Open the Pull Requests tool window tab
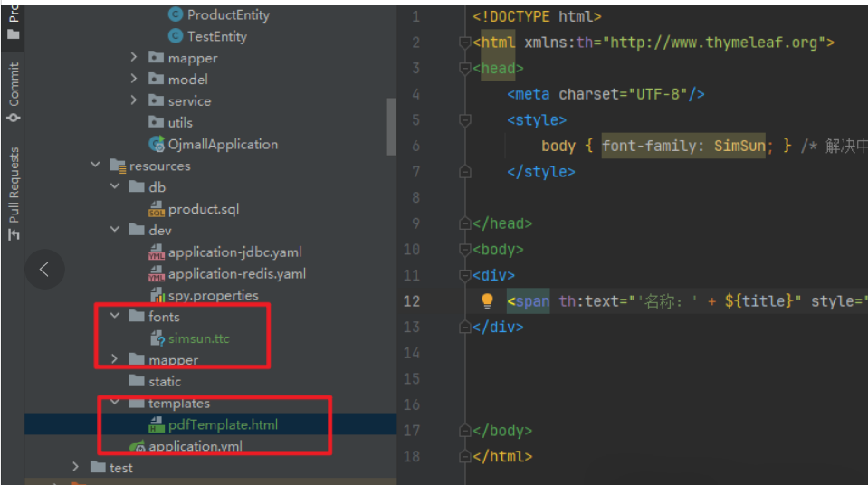The width and height of the screenshot is (868, 485). [x=13, y=194]
